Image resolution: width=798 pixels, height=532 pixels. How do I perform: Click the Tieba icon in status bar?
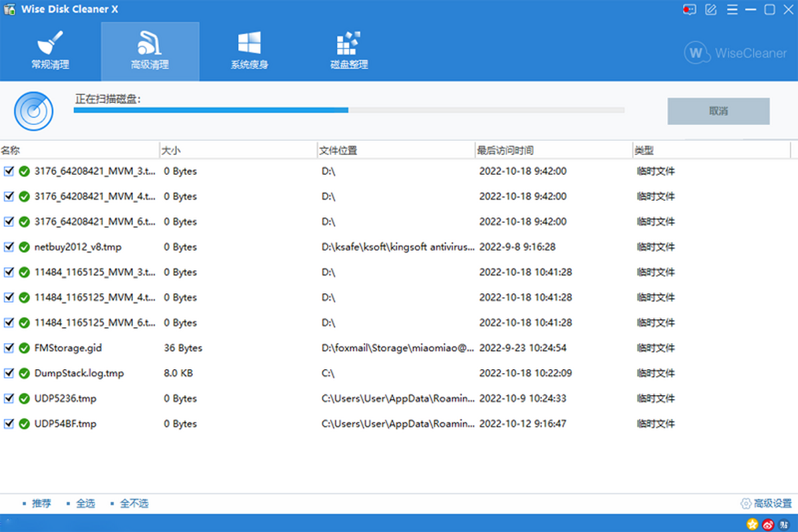[783, 523]
